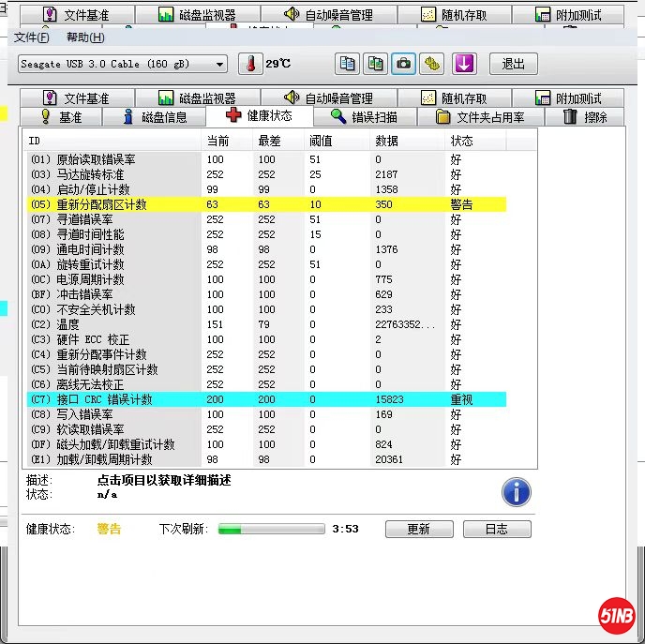
Task: Open the Seagate USB 3.0 drive dropdown
Action: click(x=123, y=64)
